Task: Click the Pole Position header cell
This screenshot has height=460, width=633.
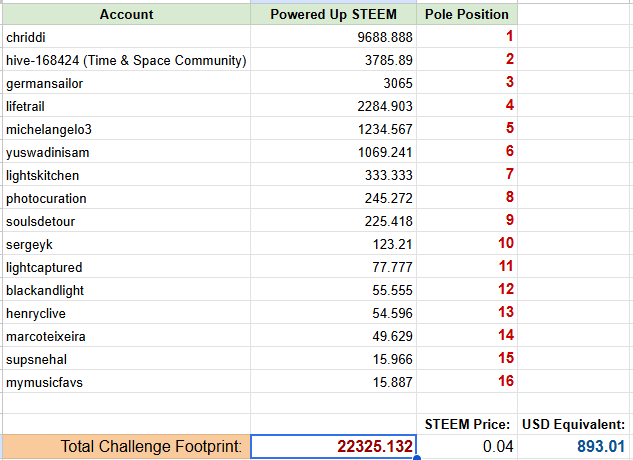Action: (467, 15)
